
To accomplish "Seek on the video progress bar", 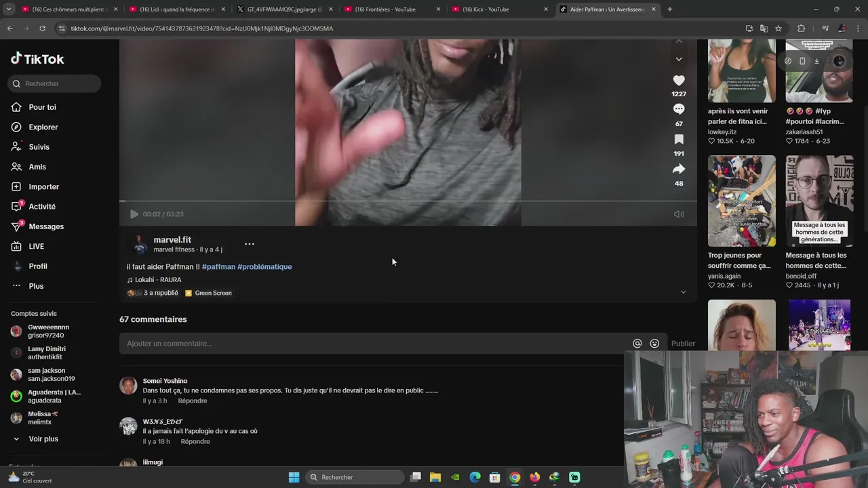I will point(408,201).
